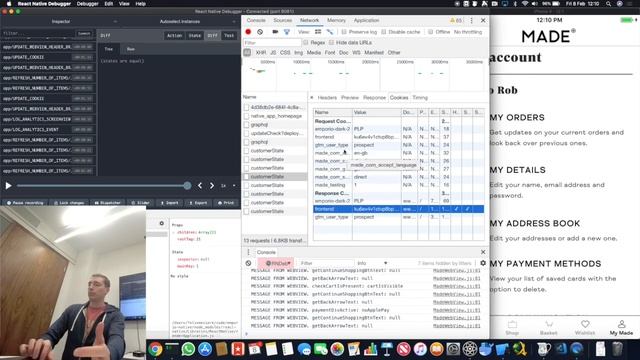Click Pause recording button
This screenshot has height=360, width=640.
[25, 202]
